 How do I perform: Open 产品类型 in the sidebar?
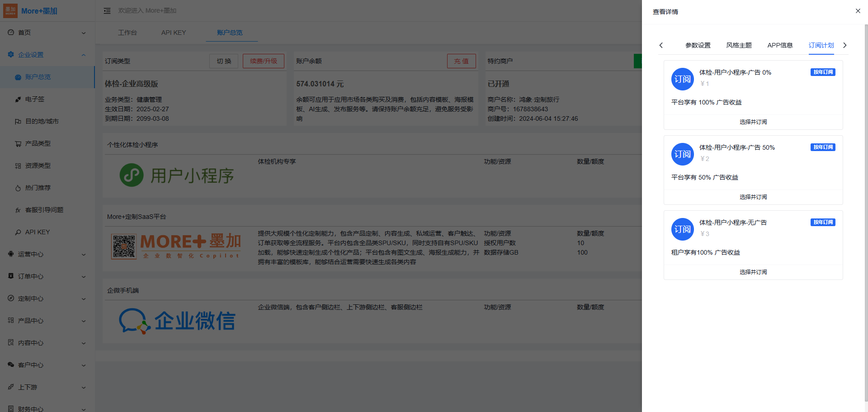pos(38,143)
